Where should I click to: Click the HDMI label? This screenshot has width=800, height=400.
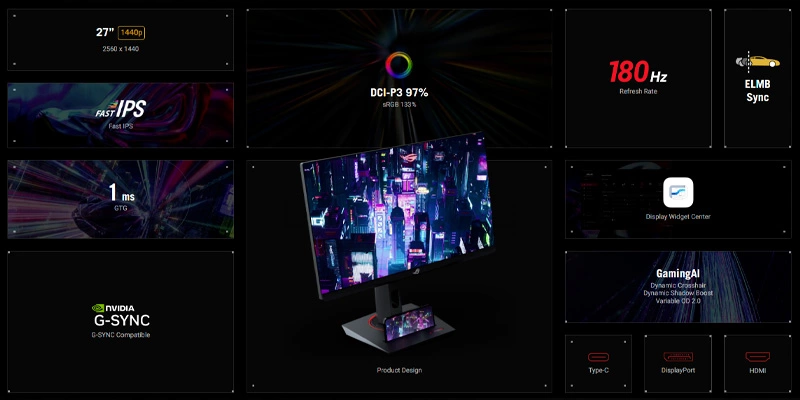pos(758,371)
